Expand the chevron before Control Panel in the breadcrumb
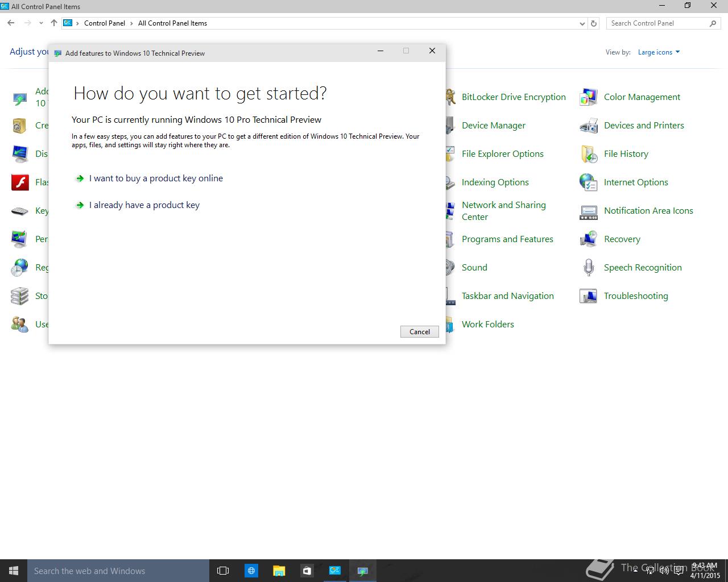The image size is (728, 582). (x=78, y=23)
